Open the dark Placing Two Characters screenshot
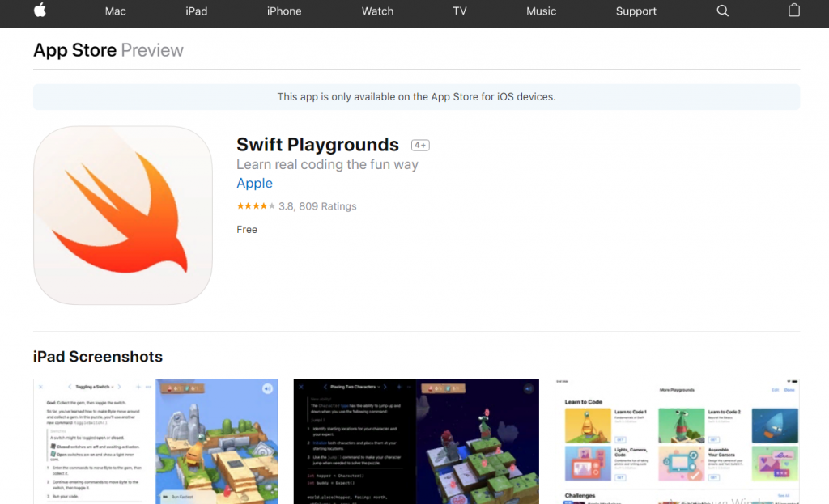Viewport: 829px width, 504px height. tap(416, 441)
